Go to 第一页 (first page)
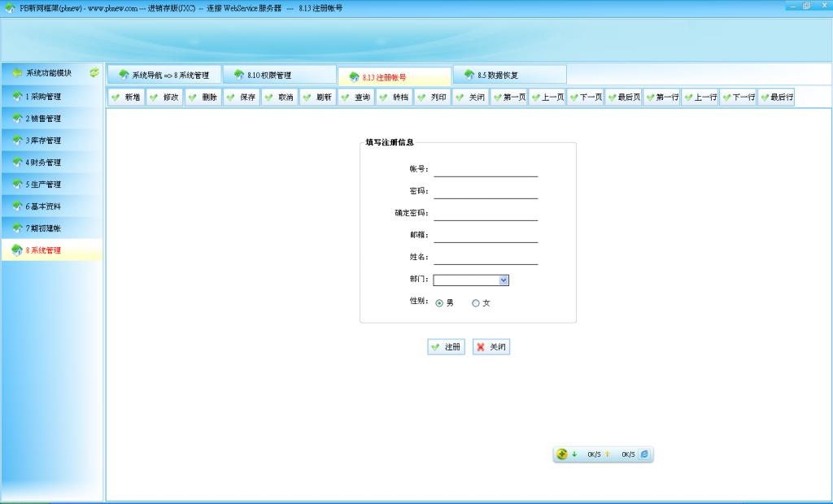The image size is (833, 504). 509,98
